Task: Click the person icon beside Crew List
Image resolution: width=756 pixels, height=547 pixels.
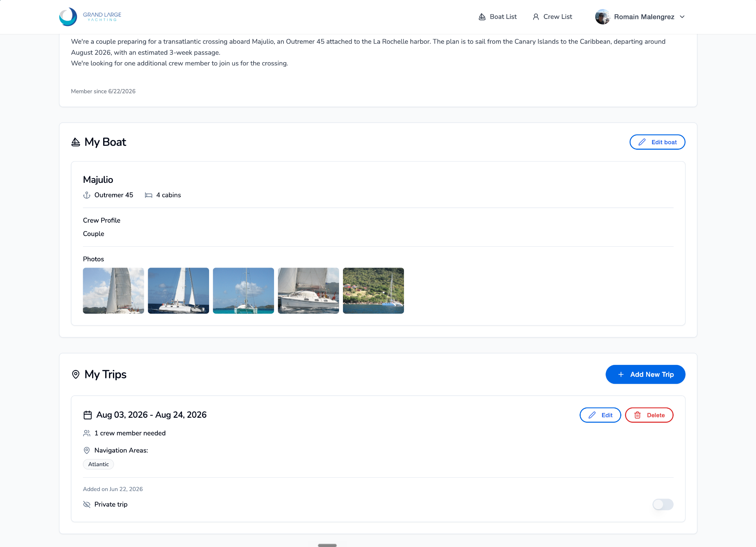Action: (536, 17)
